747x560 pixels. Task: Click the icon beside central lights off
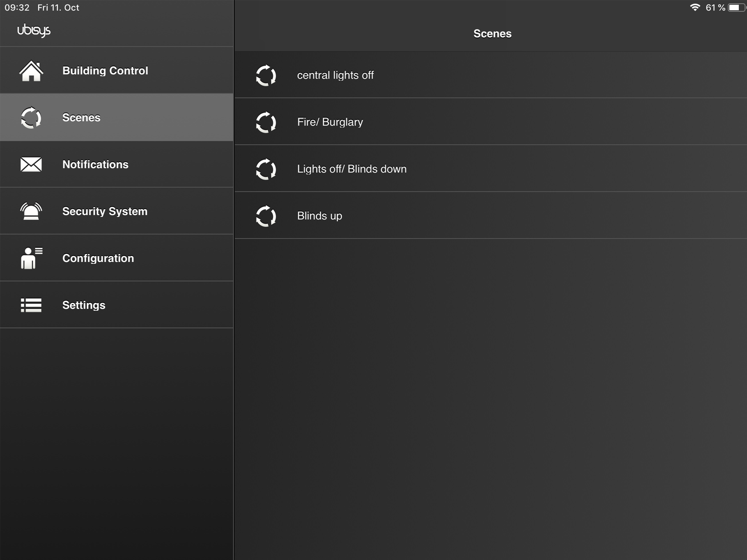266,75
